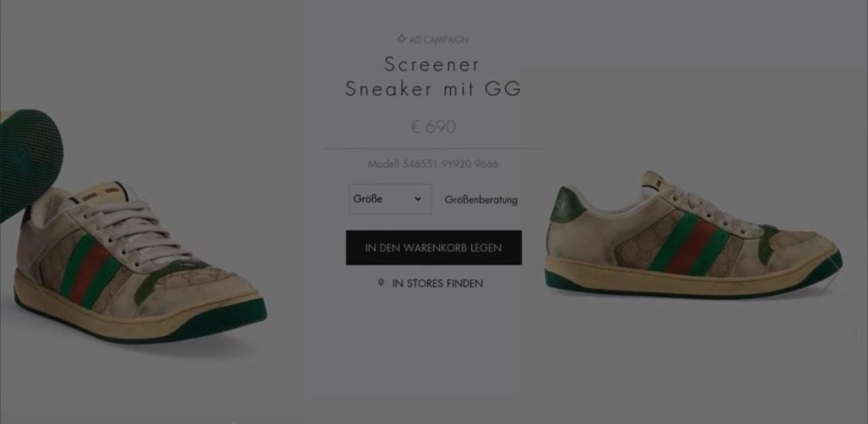Click the chevron arrow in Größe selector
Screen dimensions: 868x424
pyautogui.click(x=418, y=199)
